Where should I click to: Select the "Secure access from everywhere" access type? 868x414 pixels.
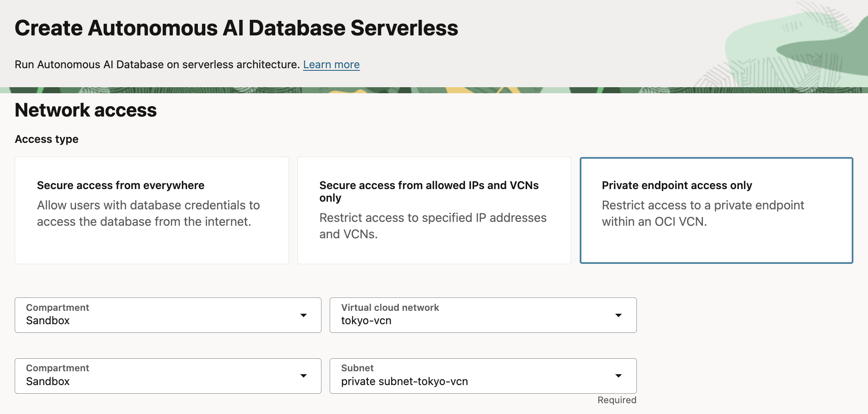coord(152,210)
